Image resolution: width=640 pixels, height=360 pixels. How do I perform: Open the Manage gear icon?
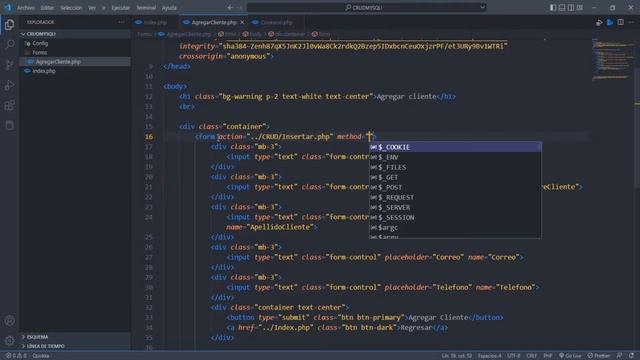9,340
